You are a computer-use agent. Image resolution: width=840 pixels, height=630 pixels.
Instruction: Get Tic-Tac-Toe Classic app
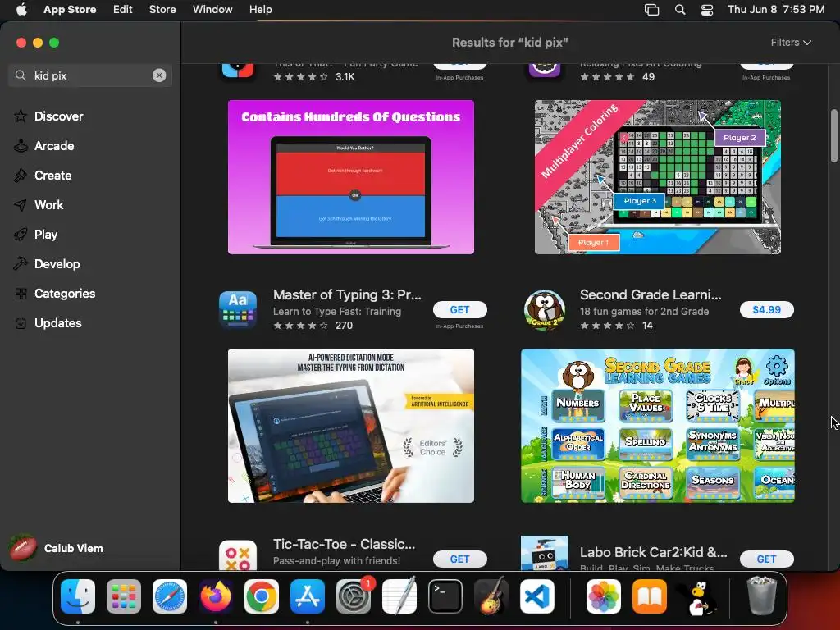tap(459, 559)
